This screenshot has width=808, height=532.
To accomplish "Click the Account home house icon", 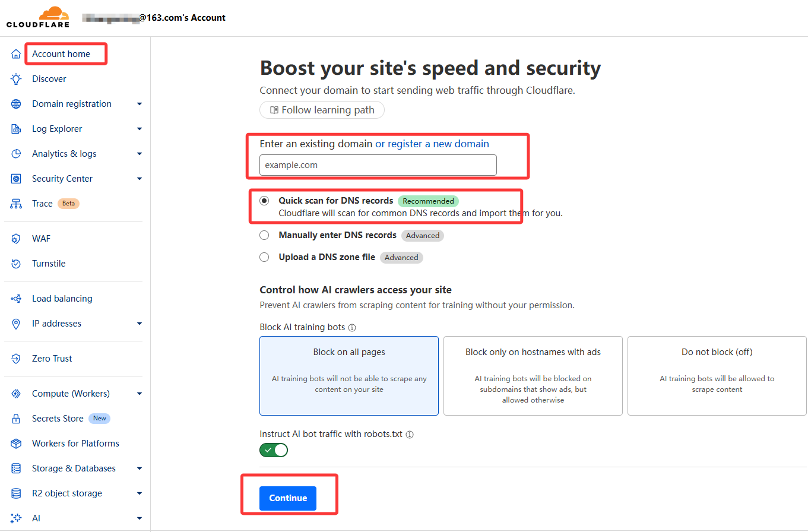I will pyautogui.click(x=16, y=54).
